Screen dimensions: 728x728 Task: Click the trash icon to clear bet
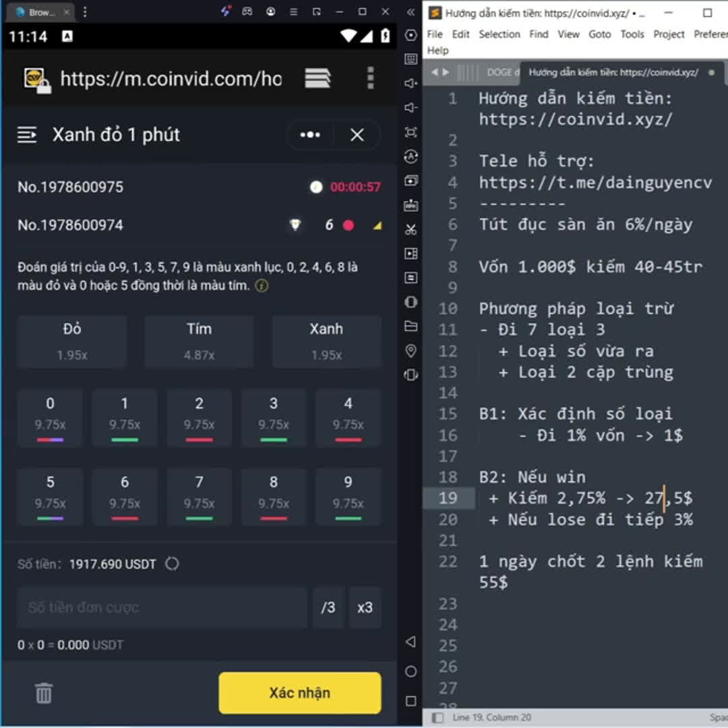[44, 693]
